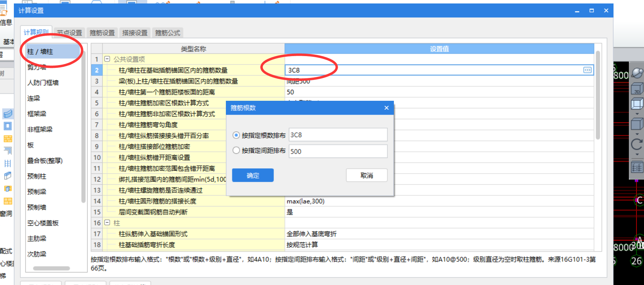Screen dimensions: 644x285
Task: Click 按规范计算 value in row 18
Action: [x=439, y=245]
